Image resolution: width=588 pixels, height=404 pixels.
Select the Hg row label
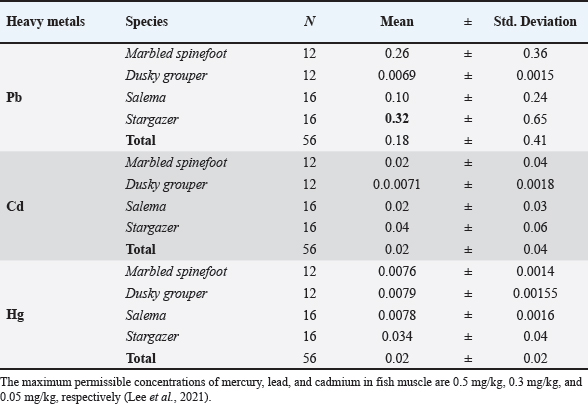pos(15,314)
